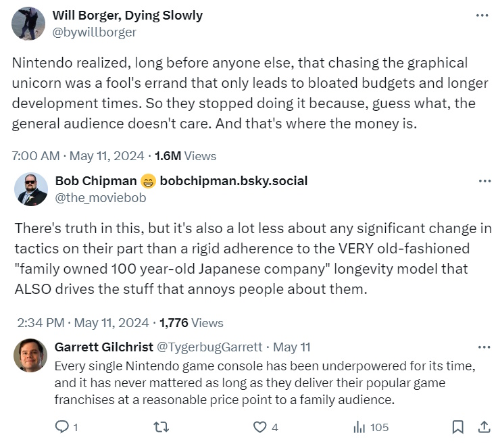
Task: Click the @the_moviebob handle
Action: [x=100, y=198]
